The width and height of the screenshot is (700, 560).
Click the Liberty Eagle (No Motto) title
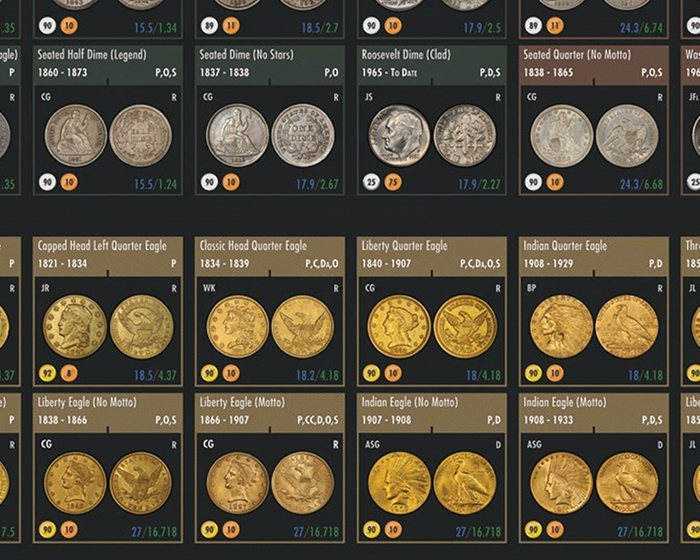pos(87,402)
